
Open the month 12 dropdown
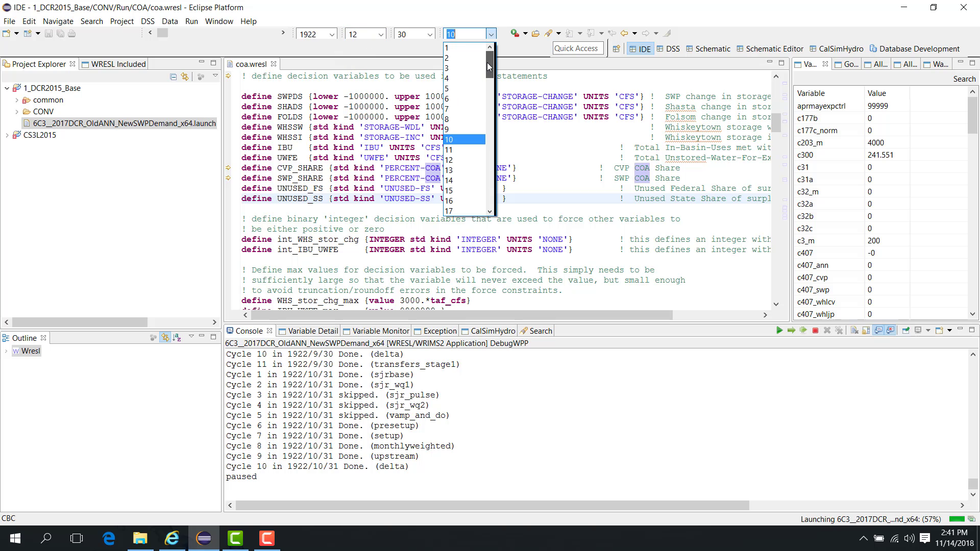click(381, 34)
